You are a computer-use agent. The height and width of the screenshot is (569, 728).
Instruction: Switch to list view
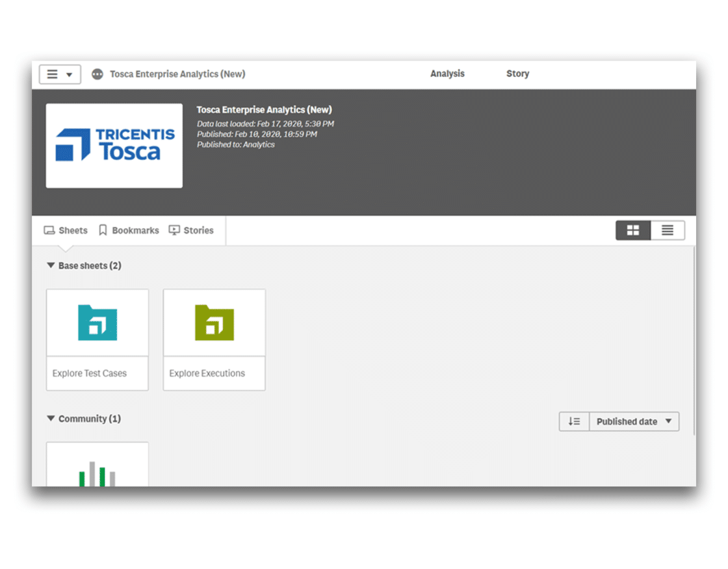click(668, 230)
